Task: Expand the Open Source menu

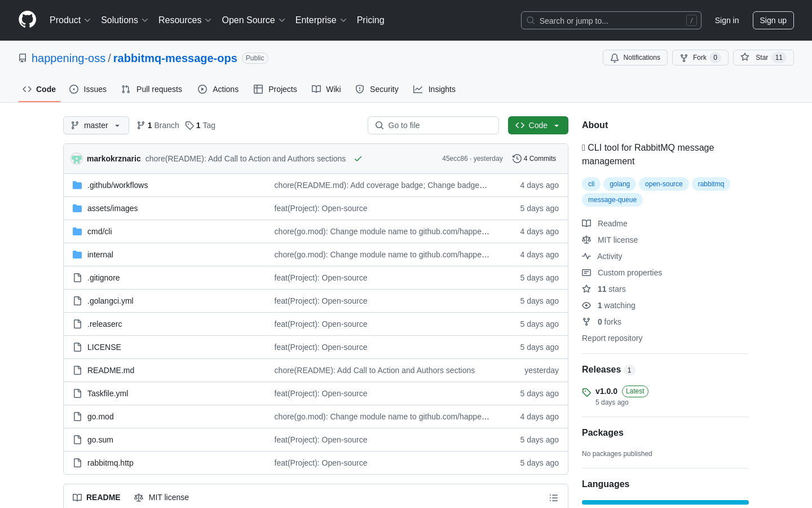Action: [253, 20]
